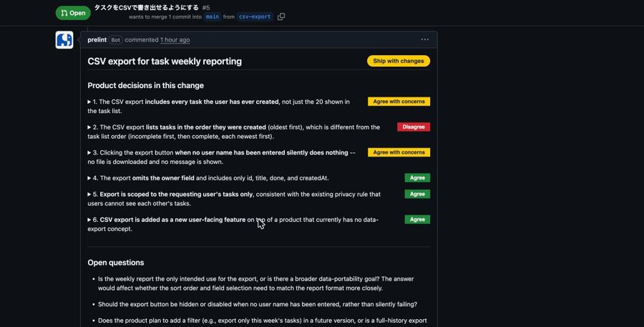Click the 1 hour ago timestamp
Screen dimensions: 644x327
[x=175, y=40]
